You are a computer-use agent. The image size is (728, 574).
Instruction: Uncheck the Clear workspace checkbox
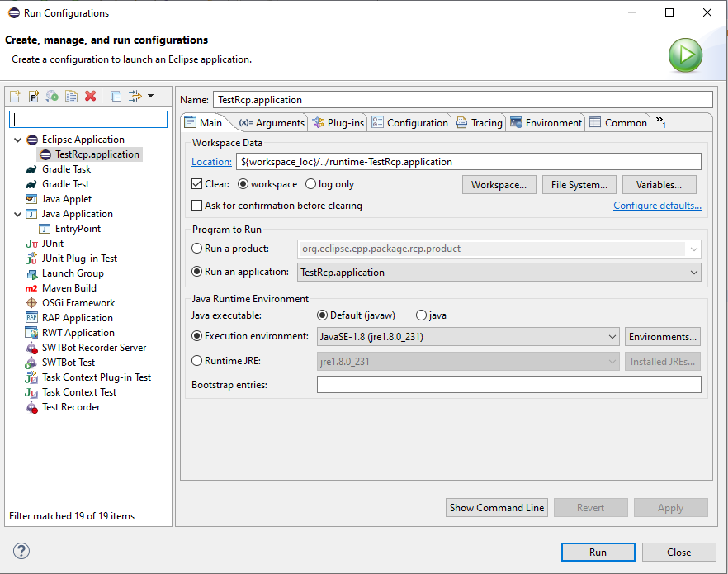197,184
